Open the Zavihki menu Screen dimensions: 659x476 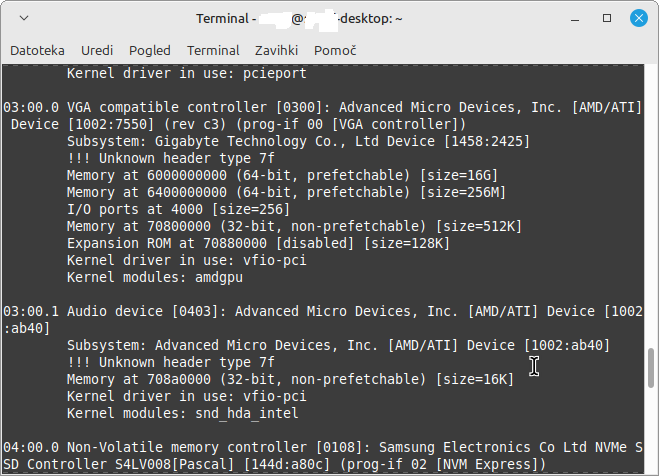click(276, 51)
